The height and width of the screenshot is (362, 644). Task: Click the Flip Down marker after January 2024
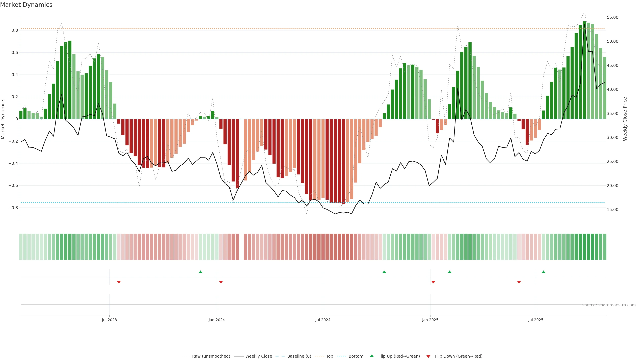click(221, 282)
